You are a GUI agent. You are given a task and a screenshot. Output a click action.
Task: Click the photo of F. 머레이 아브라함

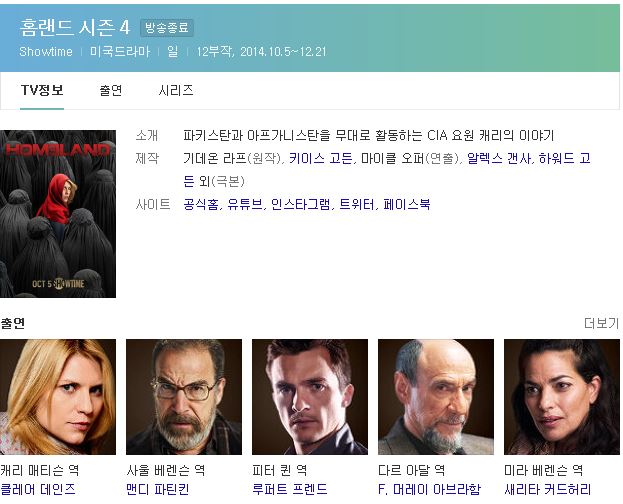tap(436, 397)
